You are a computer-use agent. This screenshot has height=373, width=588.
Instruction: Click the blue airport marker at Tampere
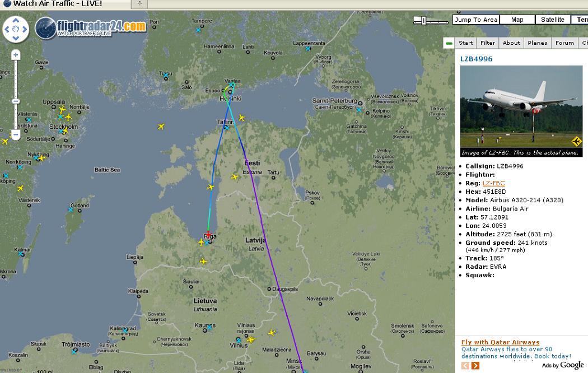click(x=198, y=30)
